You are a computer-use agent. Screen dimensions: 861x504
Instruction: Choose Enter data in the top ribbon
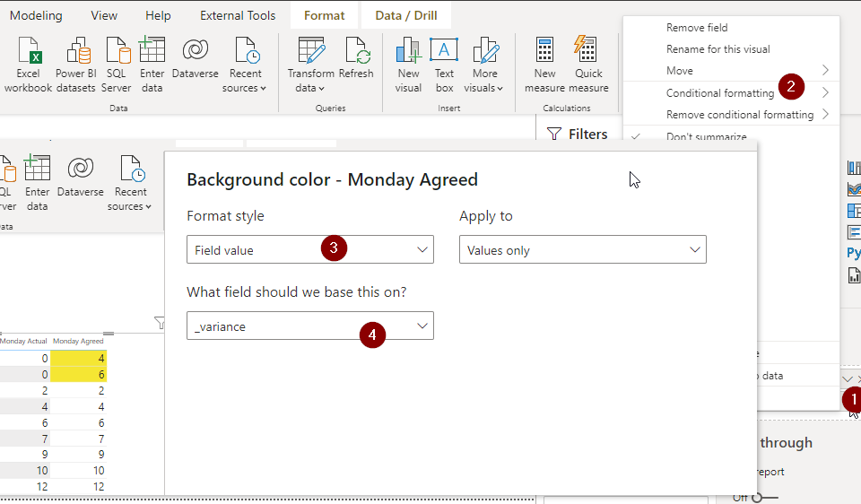tap(152, 65)
